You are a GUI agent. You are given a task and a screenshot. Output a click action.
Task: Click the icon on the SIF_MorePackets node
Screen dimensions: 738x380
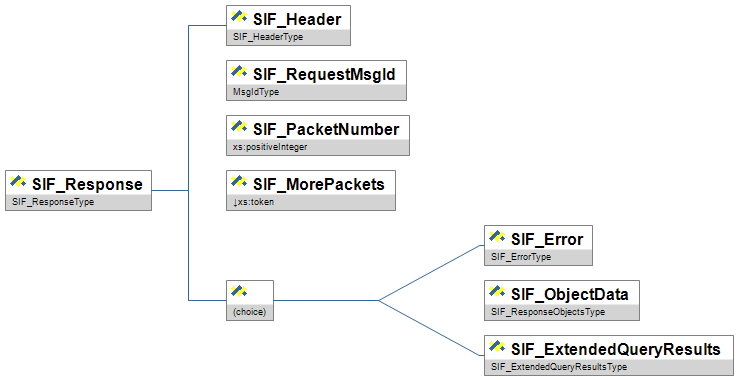pyautogui.click(x=239, y=183)
